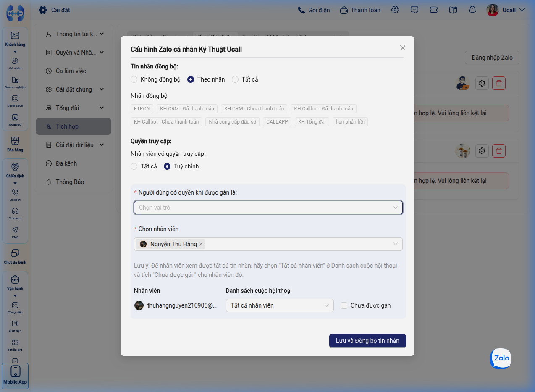Select the Không đồng bộ radio option

pyautogui.click(x=134, y=79)
